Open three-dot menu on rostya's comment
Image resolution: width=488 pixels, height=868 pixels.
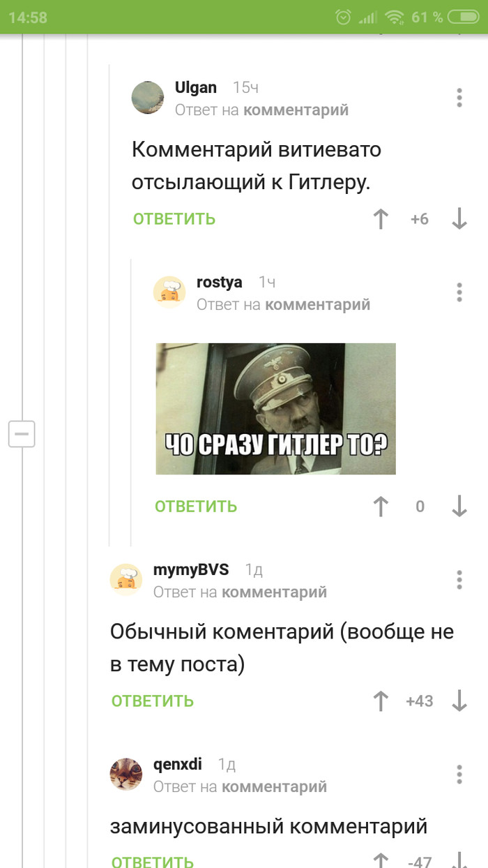click(x=459, y=292)
